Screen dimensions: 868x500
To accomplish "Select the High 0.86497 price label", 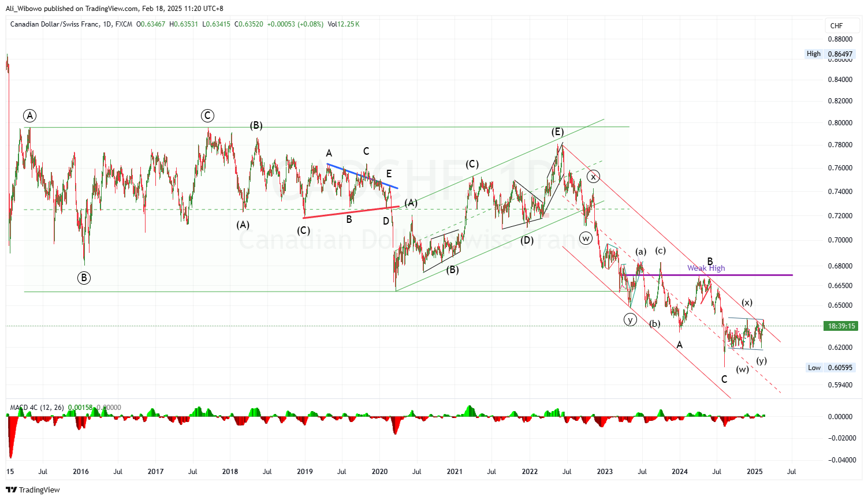I will point(829,54).
